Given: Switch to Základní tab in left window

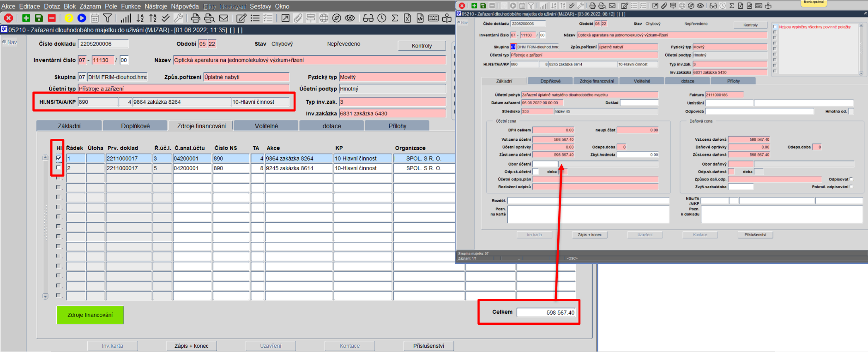Looking at the screenshot, I should pyautogui.click(x=69, y=125).
